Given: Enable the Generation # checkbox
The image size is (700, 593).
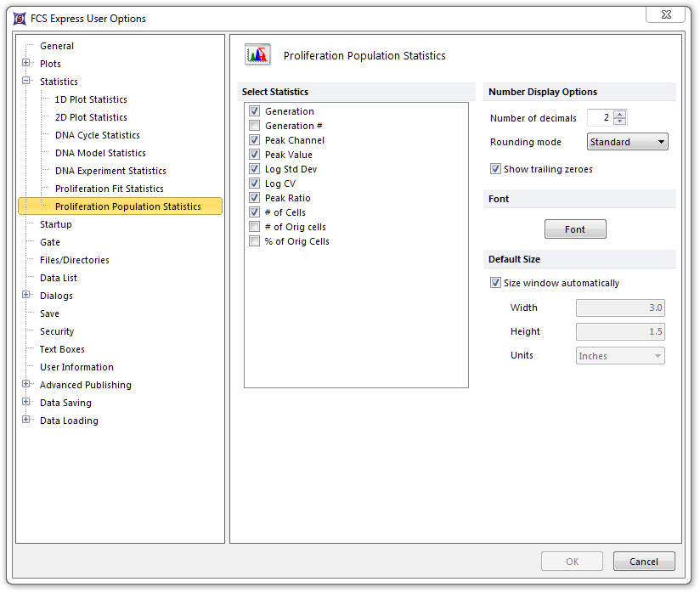Looking at the screenshot, I should pyautogui.click(x=254, y=126).
